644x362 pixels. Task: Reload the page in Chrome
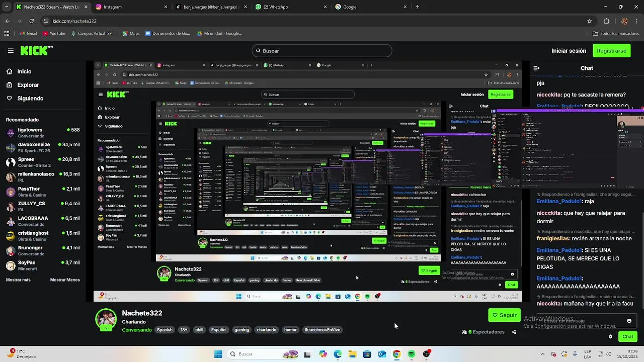pos(31,21)
